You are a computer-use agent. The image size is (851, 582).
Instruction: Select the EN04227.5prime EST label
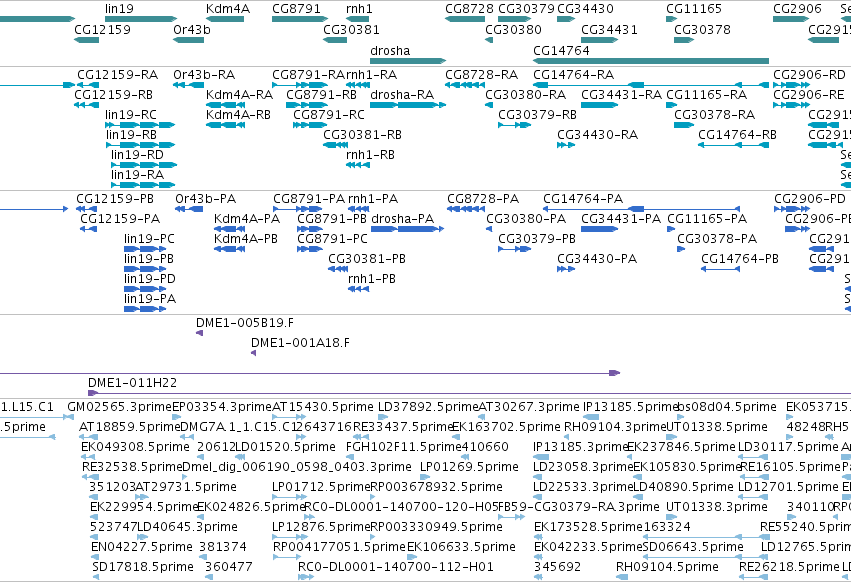142,547
